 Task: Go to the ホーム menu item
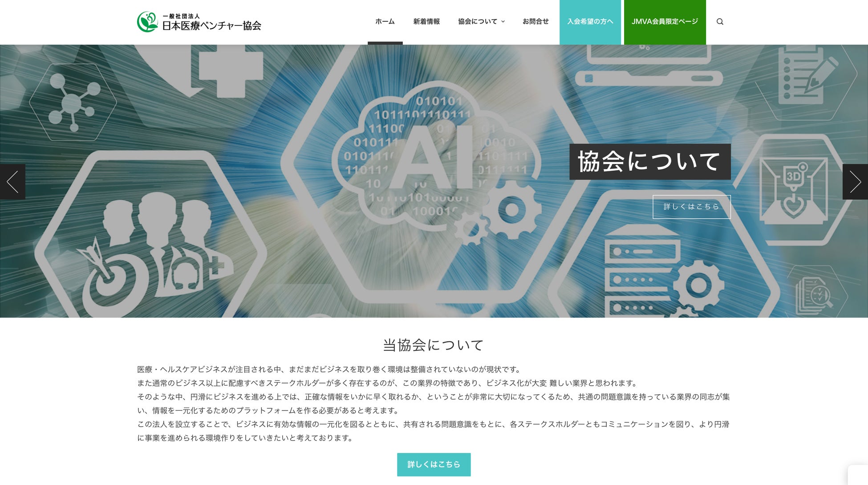385,21
